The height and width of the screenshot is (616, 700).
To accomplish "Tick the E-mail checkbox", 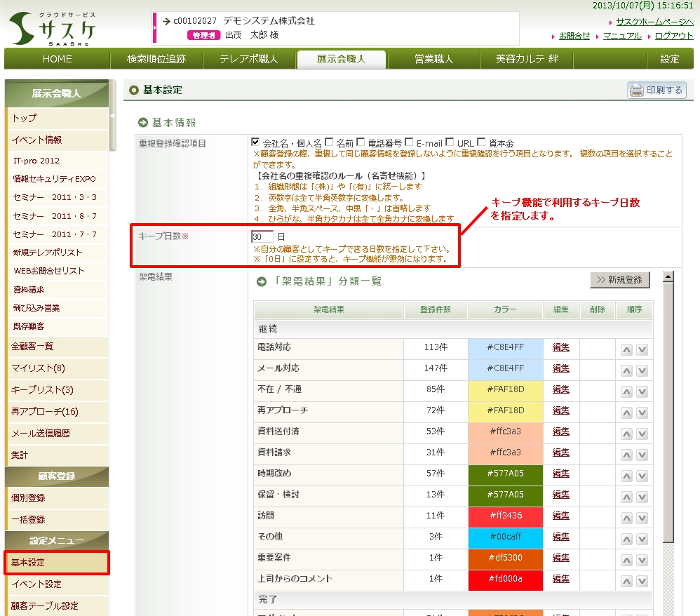I will 409,142.
